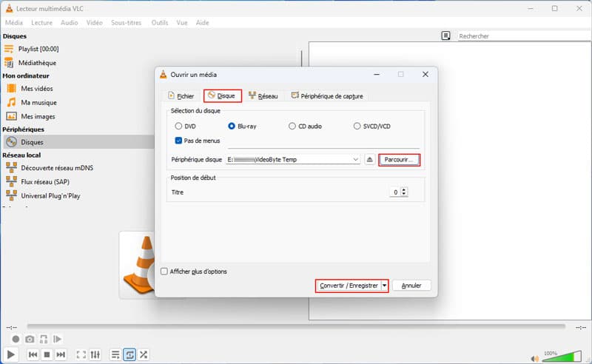Select Disques under Périphériques
592x364 pixels.
point(78,142)
